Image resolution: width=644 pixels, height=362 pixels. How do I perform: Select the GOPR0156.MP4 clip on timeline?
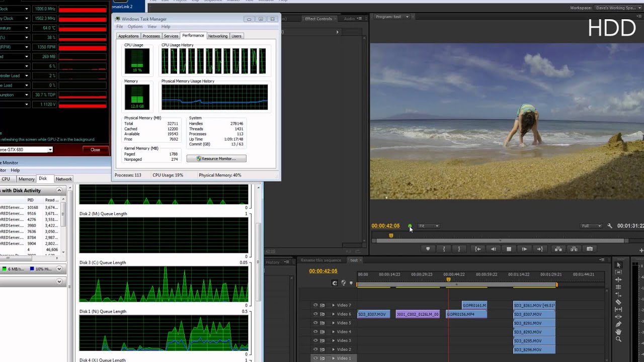tap(467, 314)
